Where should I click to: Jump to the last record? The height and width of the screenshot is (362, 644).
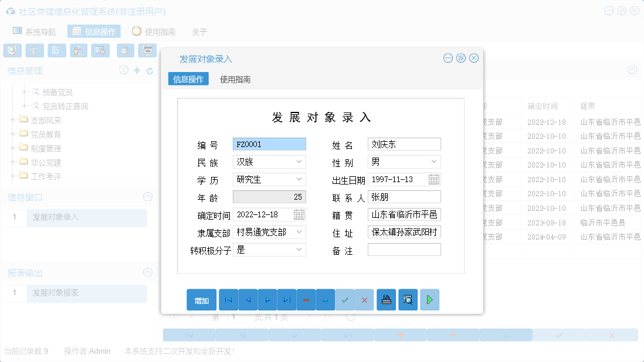287,299
